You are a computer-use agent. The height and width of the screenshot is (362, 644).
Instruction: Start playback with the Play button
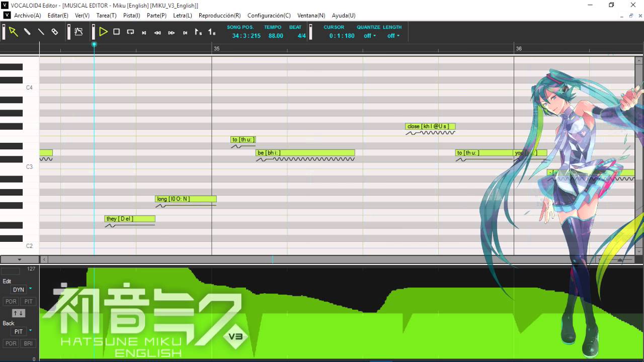pos(103,32)
